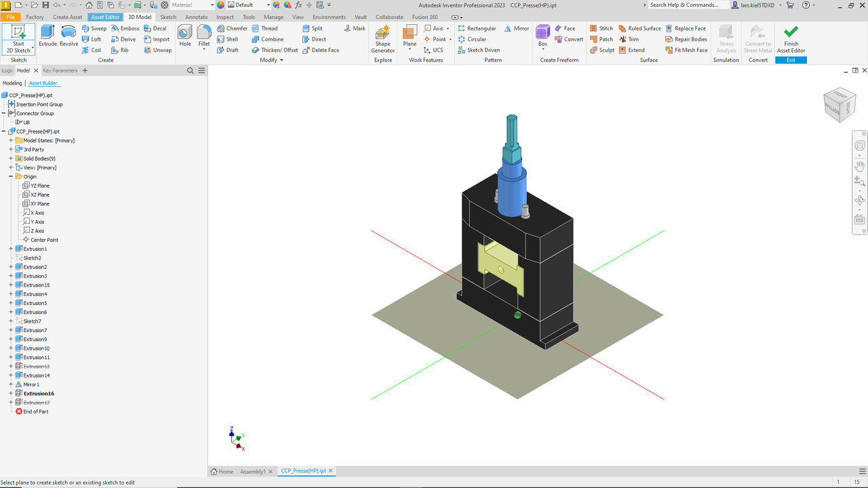Create a freeform Box
The height and width of the screenshot is (488, 868).
click(x=542, y=37)
